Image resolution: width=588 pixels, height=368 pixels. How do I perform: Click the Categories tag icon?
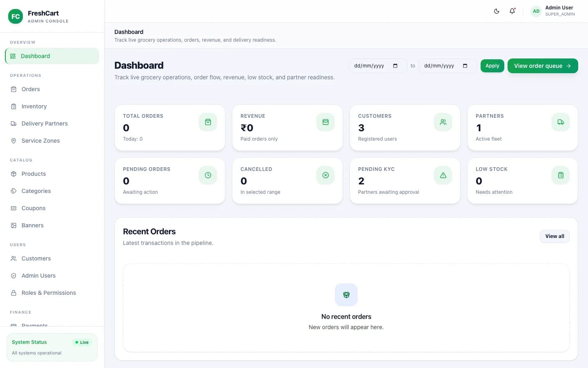(13, 191)
